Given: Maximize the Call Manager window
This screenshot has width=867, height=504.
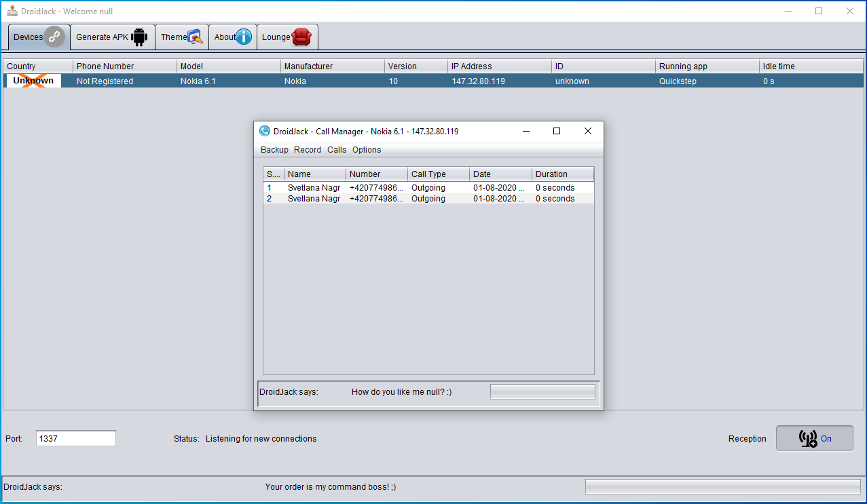Looking at the screenshot, I should click(557, 131).
